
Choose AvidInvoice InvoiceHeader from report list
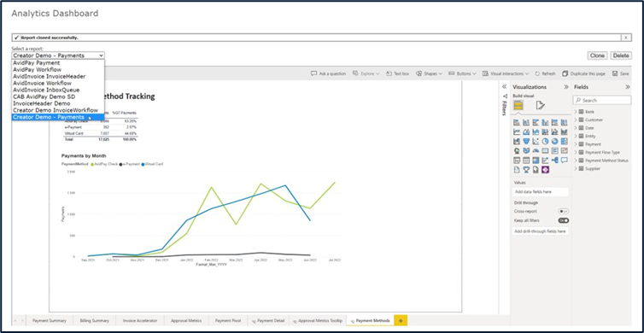pos(58,76)
